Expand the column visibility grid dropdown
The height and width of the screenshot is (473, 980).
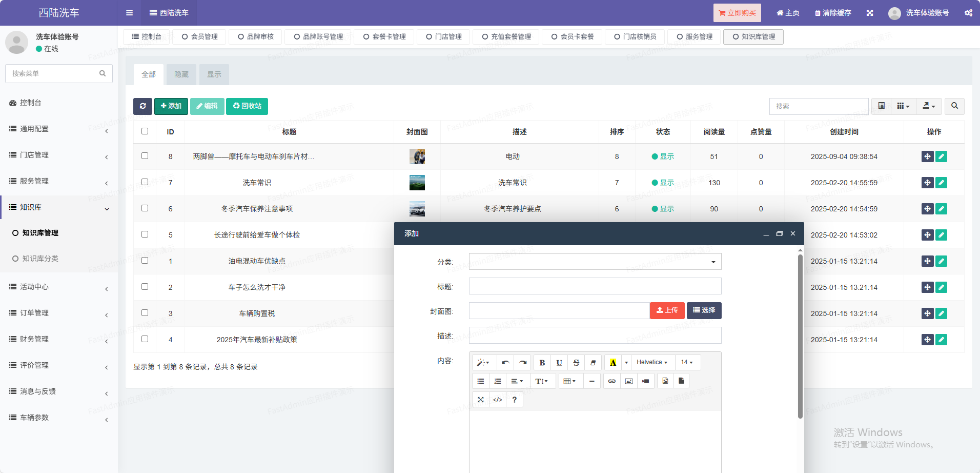[x=903, y=106]
